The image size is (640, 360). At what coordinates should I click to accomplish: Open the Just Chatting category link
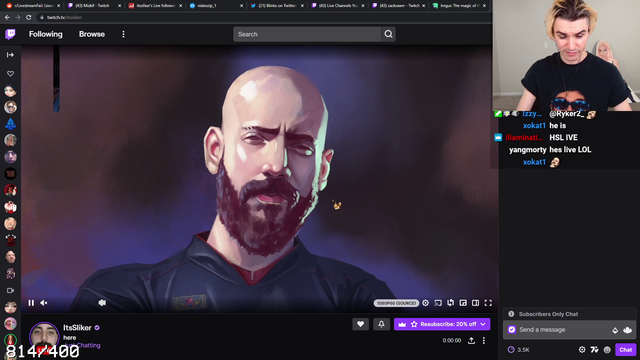[x=83, y=345]
